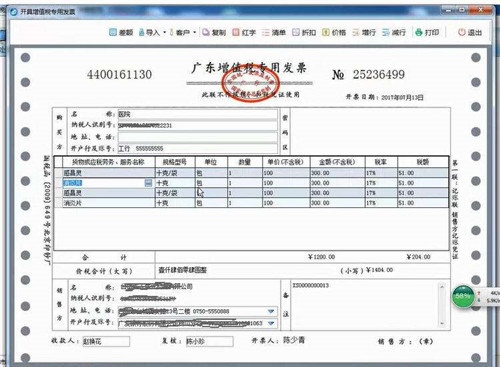500x367 pixels.
Task: Expand the seller 地址、电话 dropdown
Action: pos(271,311)
